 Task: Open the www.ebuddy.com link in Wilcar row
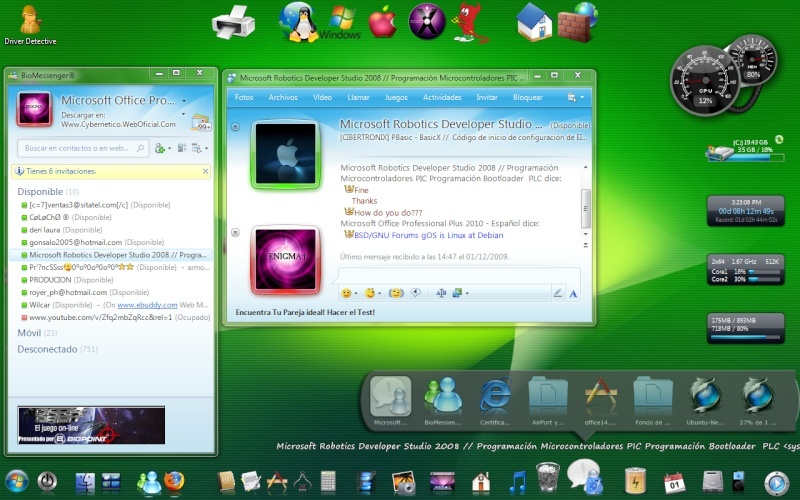(x=147, y=305)
